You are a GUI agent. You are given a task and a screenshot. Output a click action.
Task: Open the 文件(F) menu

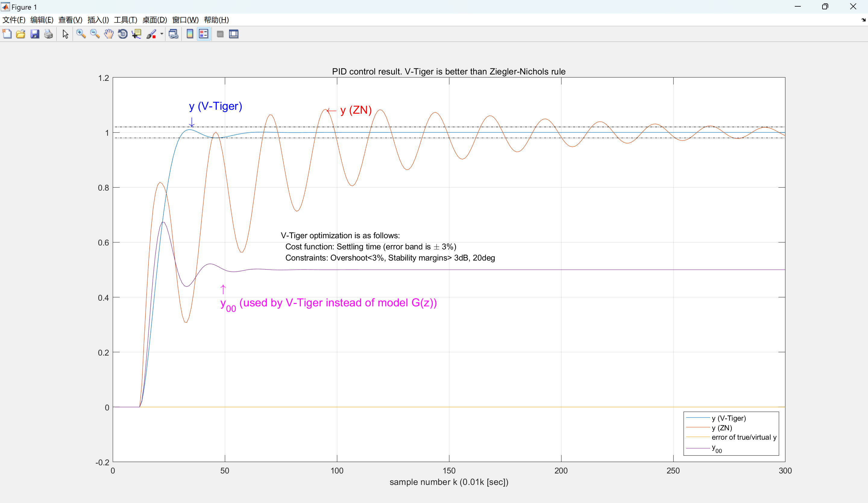coord(14,20)
